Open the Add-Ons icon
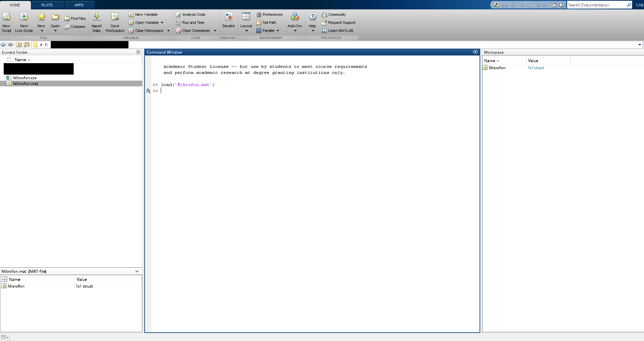This screenshot has height=341, width=644. [295, 17]
